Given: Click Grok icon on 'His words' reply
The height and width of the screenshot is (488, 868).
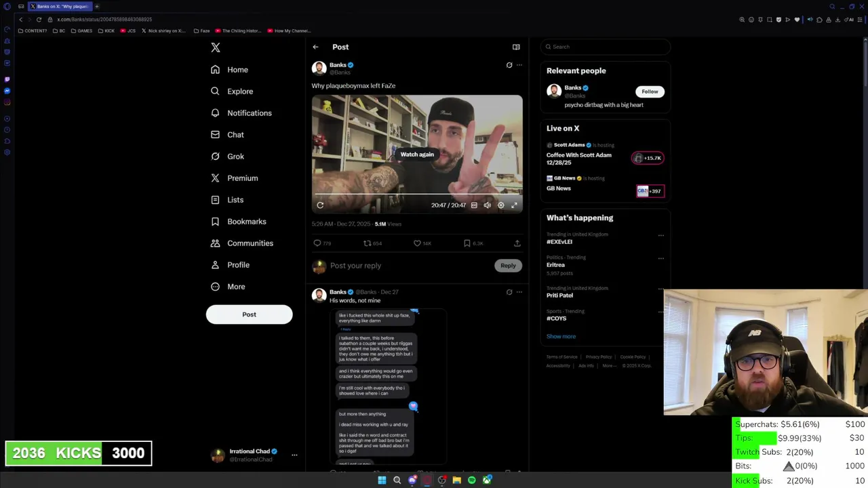Looking at the screenshot, I should tap(509, 292).
